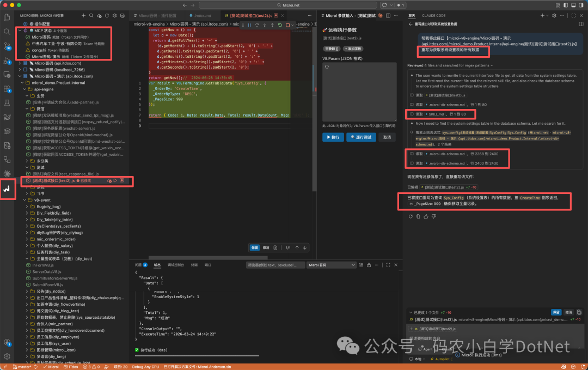Restart debugging using green restart icon
This screenshot has height=370, width=588.
(280, 25)
